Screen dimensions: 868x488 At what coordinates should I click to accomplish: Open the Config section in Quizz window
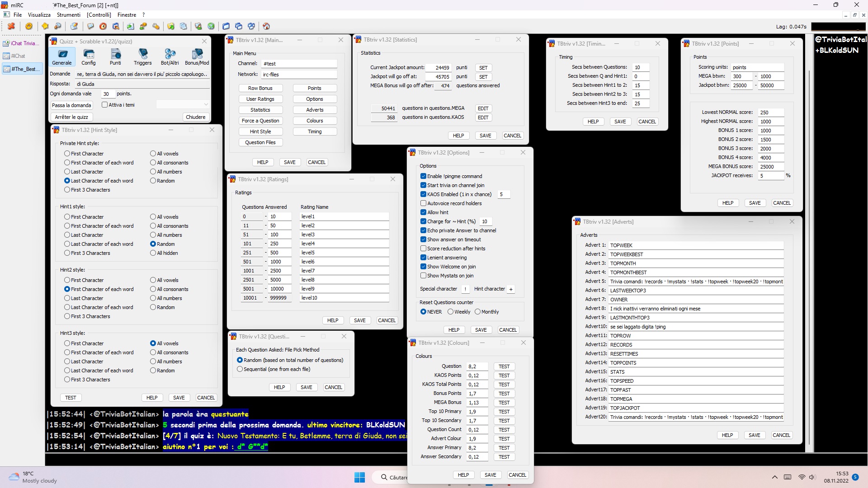coord(89,57)
